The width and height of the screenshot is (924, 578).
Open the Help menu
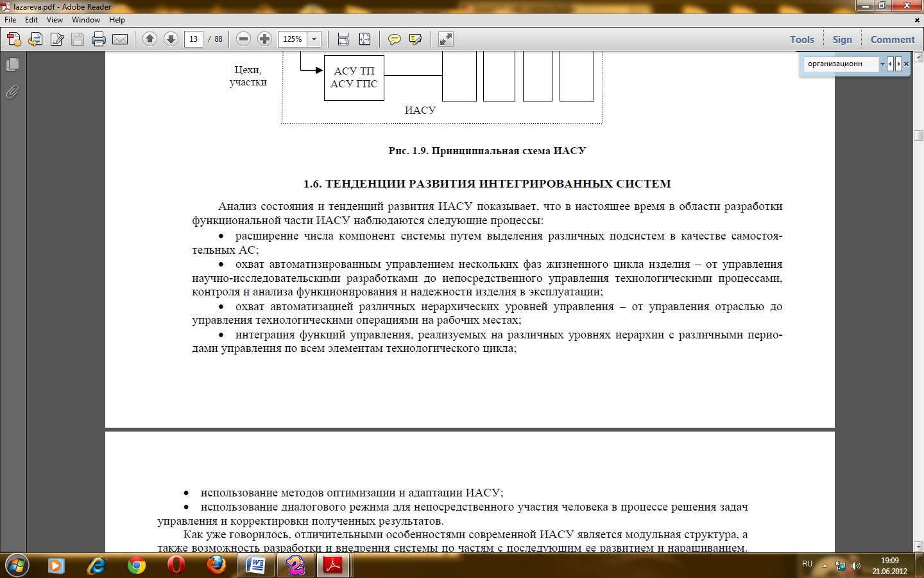[x=117, y=20]
